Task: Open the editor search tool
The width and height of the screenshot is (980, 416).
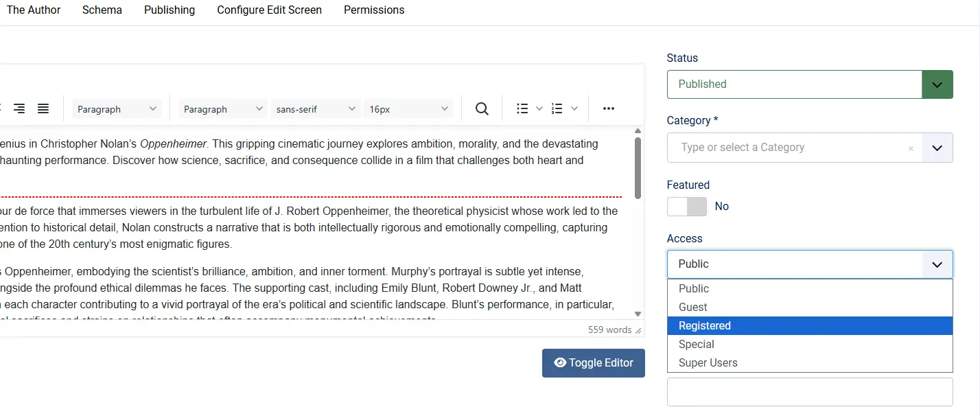Action: [x=481, y=108]
